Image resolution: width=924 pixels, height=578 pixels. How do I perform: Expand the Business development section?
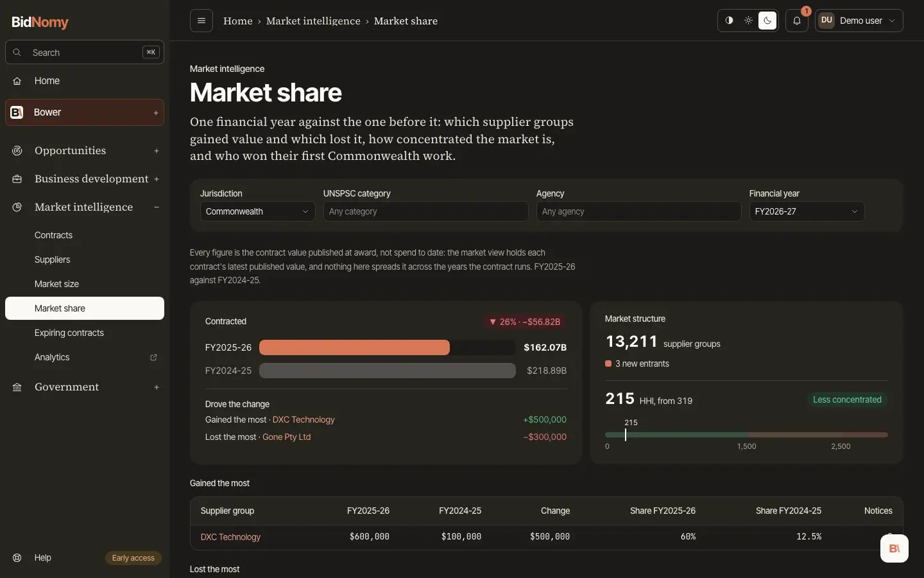click(x=157, y=179)
